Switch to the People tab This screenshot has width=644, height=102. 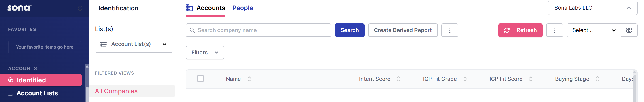(x=242, y=8)
